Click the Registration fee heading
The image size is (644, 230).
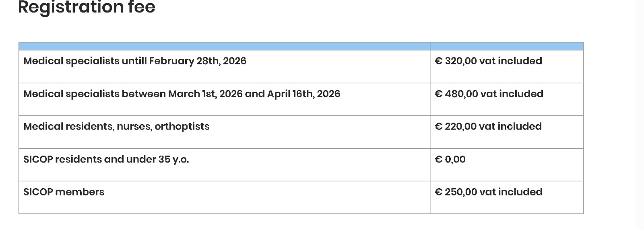pyautogui.click(x=87, y=7)
